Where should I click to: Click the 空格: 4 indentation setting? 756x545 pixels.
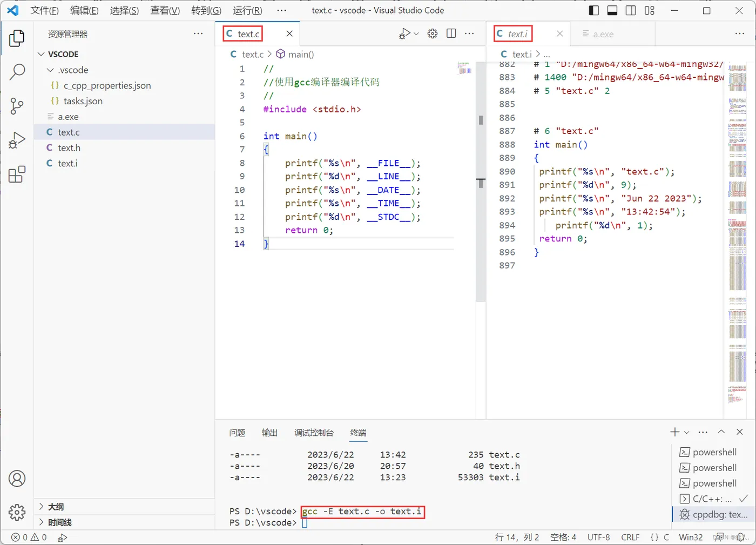(x=563, y=537)
